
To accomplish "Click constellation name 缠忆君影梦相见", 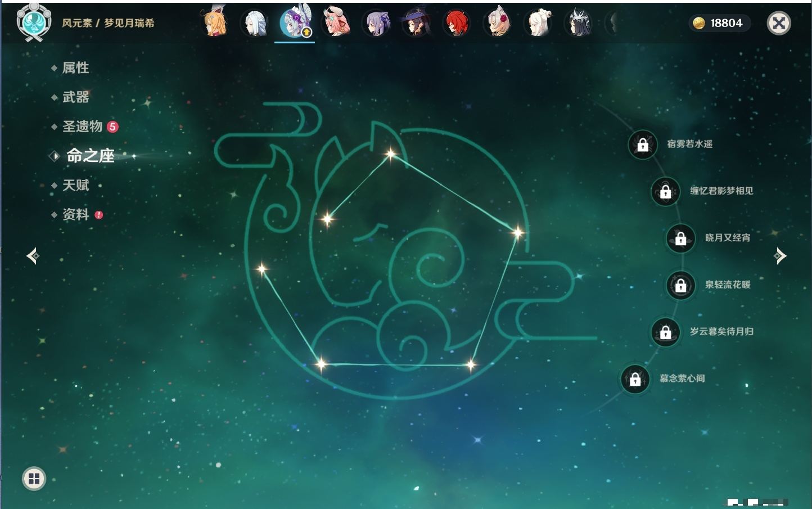I will pyautogui.click(x=721, y=191).
